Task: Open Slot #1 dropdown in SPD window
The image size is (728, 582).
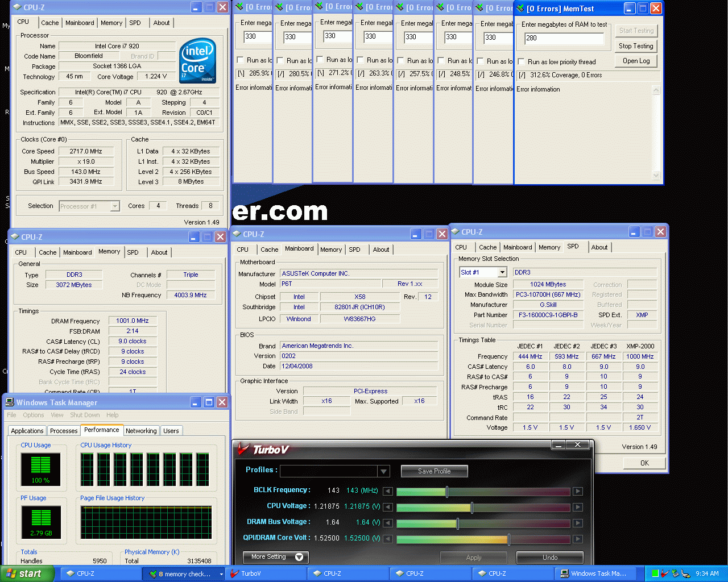Action: [x=502, y=273]
